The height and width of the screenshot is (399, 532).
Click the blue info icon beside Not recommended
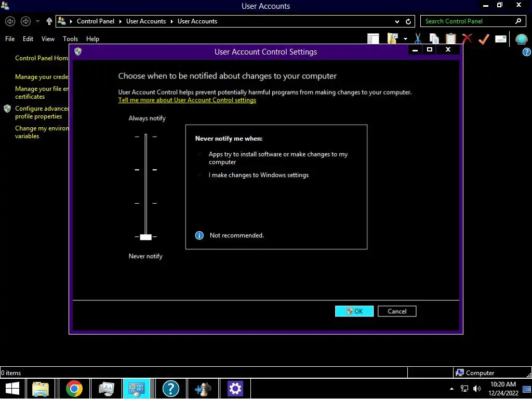pos(199,235)
